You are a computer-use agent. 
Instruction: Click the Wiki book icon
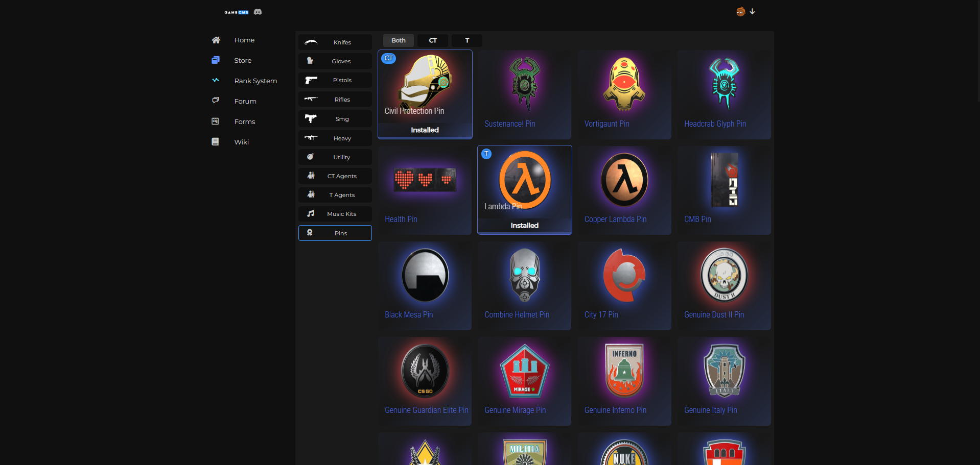coord(215,141)
